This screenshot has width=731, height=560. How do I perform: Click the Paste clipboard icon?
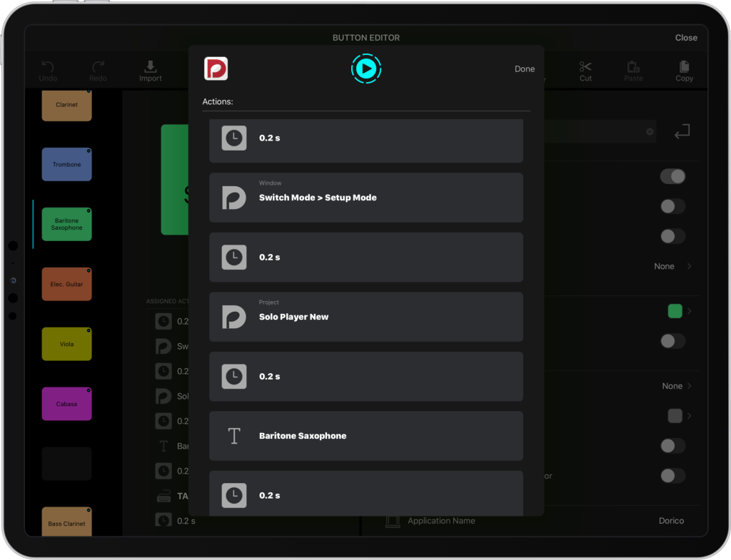(633, 67)
